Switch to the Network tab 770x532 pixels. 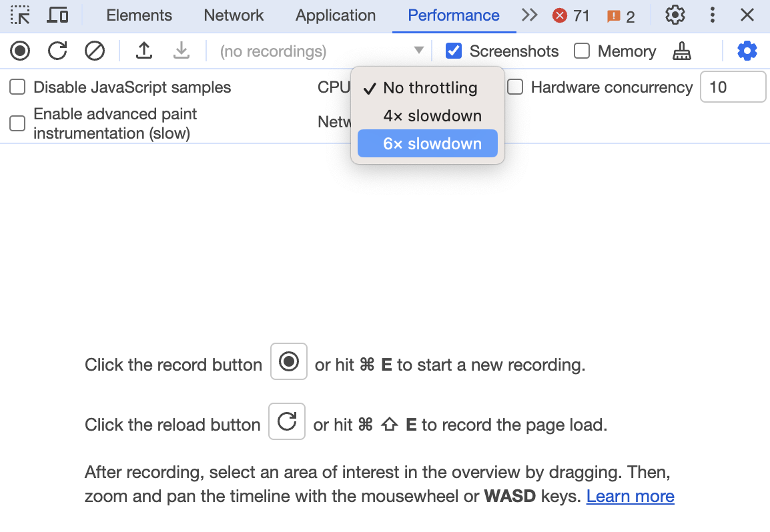tap(234, 15)
